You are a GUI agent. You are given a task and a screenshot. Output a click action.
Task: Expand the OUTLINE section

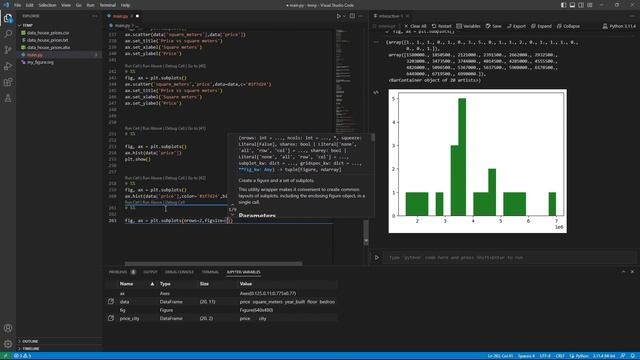click(x=28, y=341)
